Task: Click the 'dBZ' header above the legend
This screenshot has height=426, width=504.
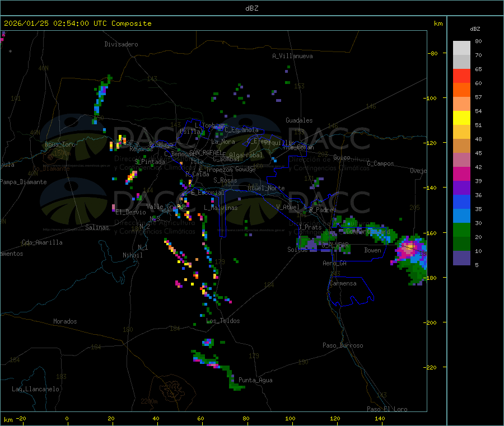Action: pyautogui.click(x=475, y=29)
